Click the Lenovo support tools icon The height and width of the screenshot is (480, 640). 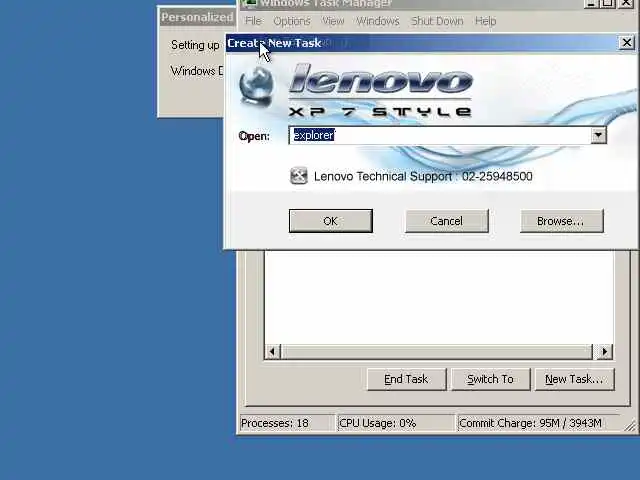[x=298, y=176]
